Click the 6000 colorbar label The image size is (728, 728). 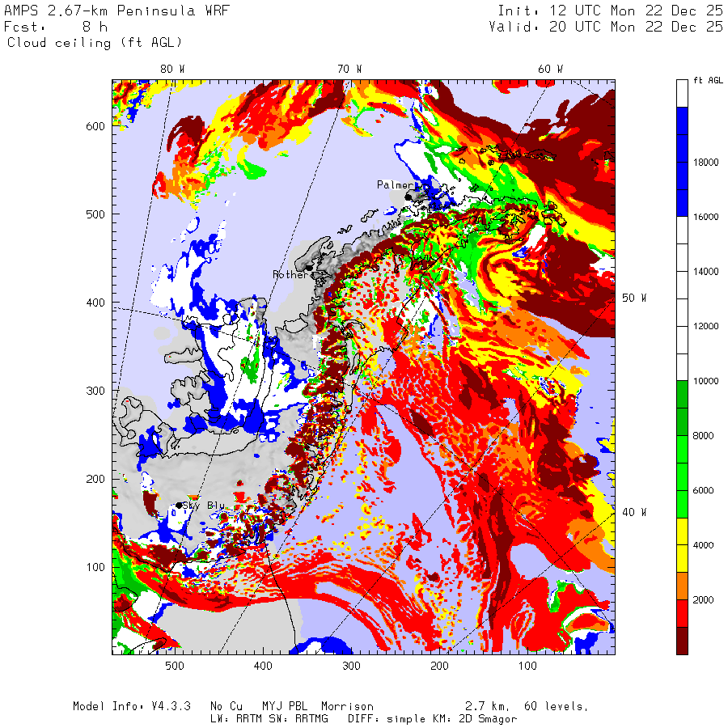click(x=703, y=491)
